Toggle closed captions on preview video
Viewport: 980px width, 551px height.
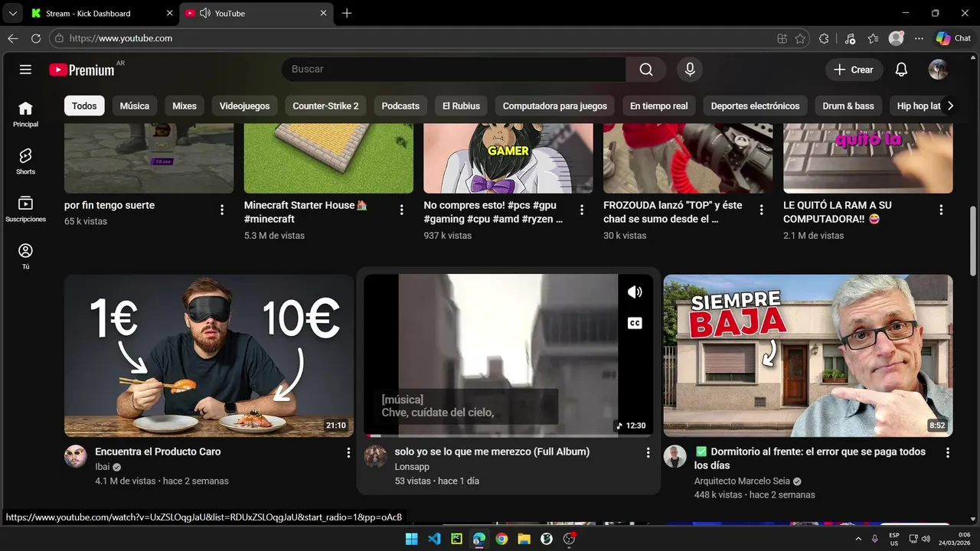coord(635,323)
